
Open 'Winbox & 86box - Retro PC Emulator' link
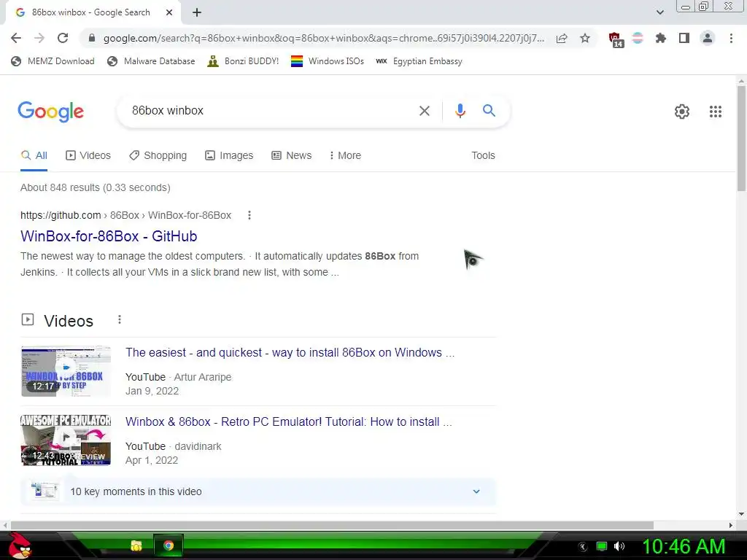pos(288,422)
